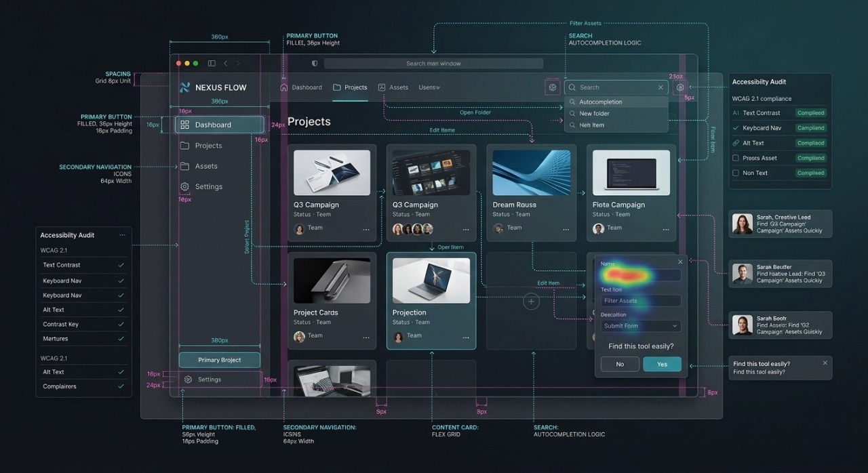Click the Compliand badge next to Proots Asset
Image resolution: width=868 pixels, height=473 pixels.
coord(811,158)
